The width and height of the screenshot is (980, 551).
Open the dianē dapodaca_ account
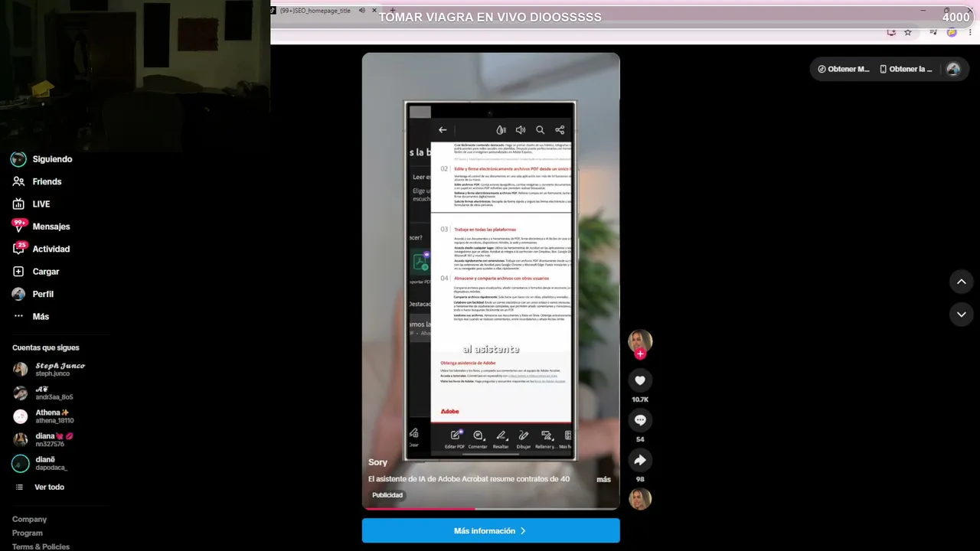click(41, 464)
